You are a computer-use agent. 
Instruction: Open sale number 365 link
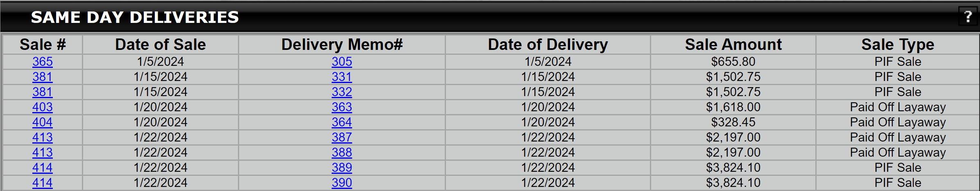point(43,61)
